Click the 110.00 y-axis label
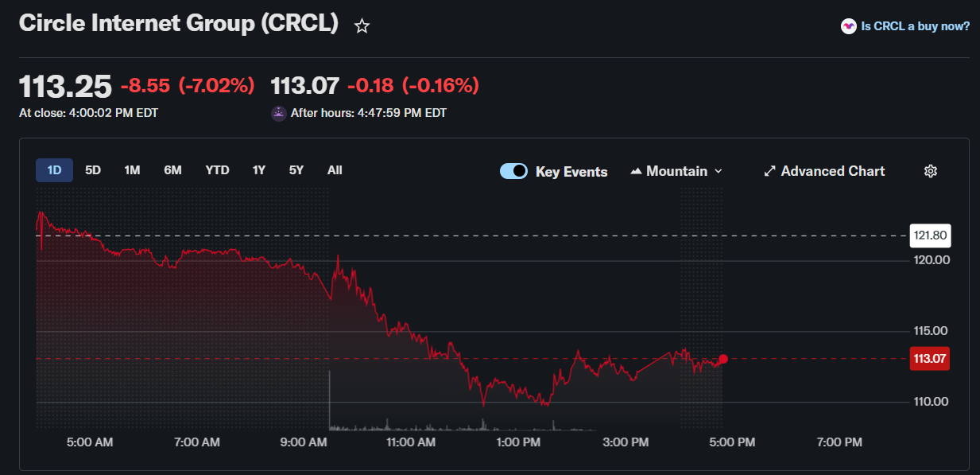 931,402
